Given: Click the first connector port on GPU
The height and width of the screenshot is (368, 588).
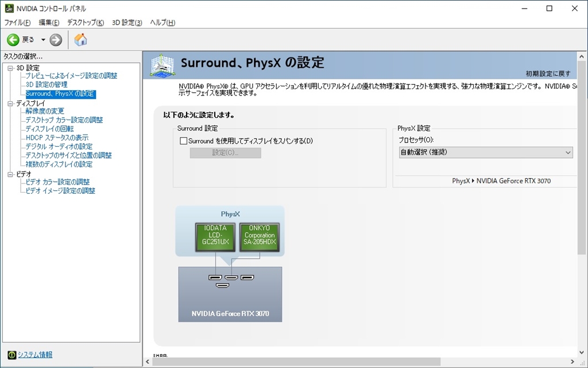Looking at the screenshot, I should coord(215,278).
